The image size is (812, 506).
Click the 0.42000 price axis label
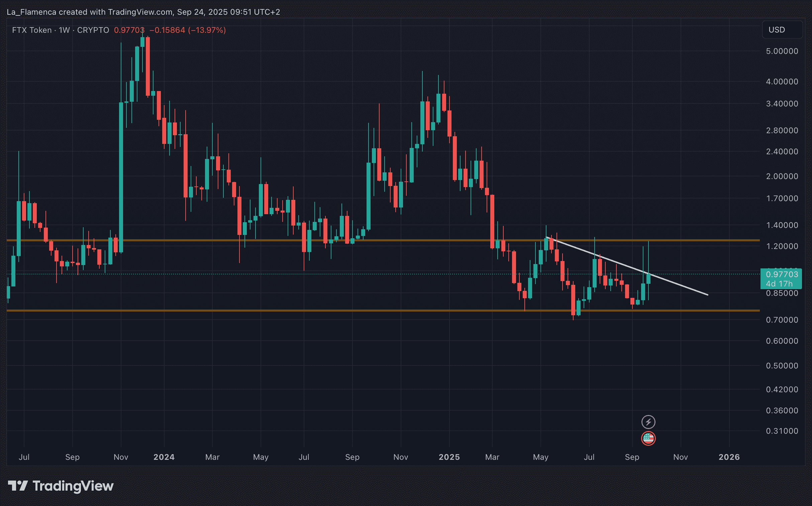(x=782, y=390)
